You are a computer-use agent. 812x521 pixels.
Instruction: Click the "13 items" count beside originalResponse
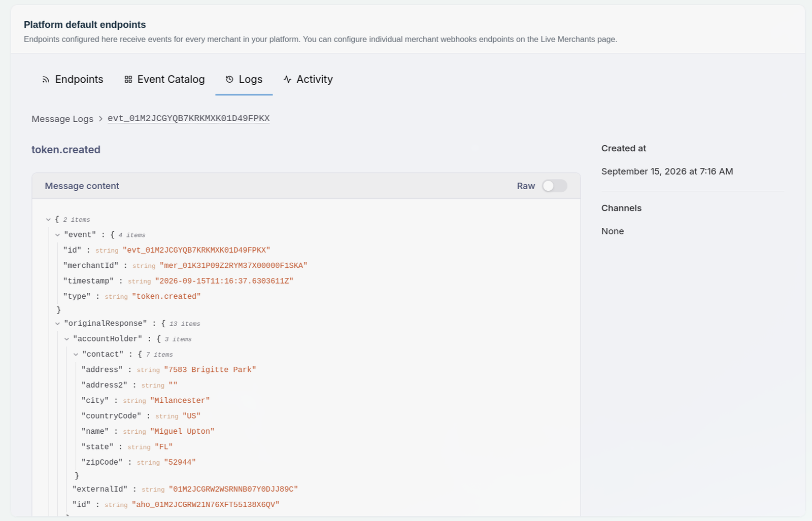click(x=185, y=324)
